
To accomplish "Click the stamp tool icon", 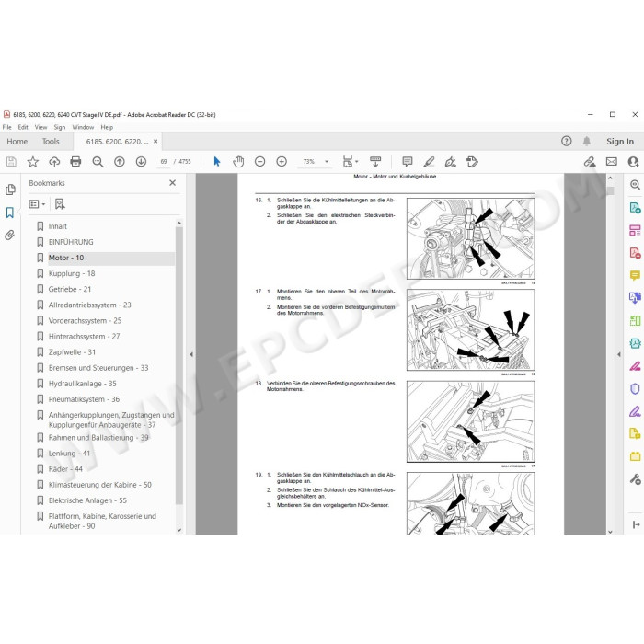I will pos(472,162).
